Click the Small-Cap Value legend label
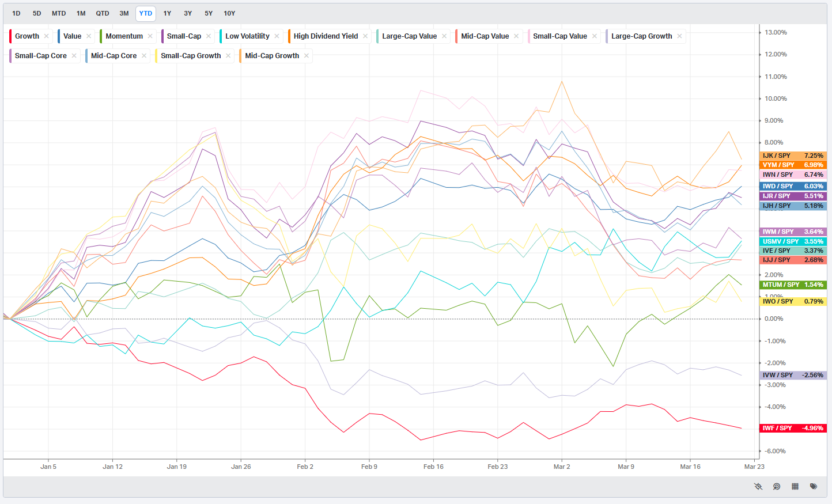The height and width of the screenshot is (504, 832). pyautogui.click(x=560, y=36)
